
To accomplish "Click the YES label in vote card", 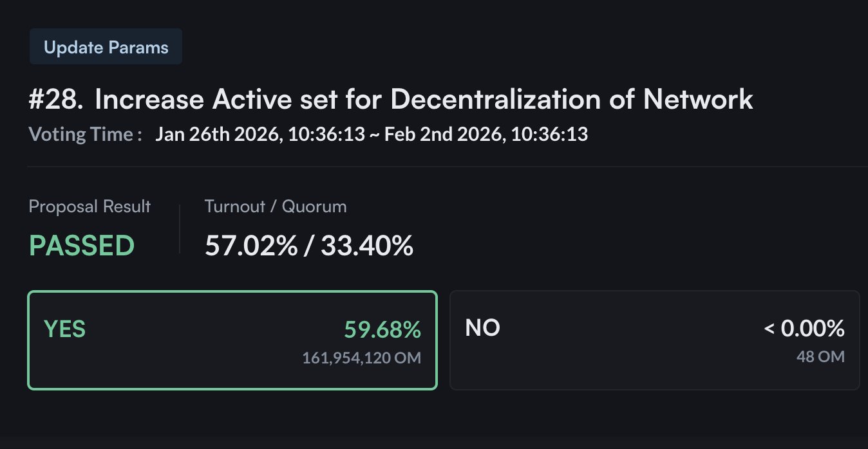I will tap(64, 329).
